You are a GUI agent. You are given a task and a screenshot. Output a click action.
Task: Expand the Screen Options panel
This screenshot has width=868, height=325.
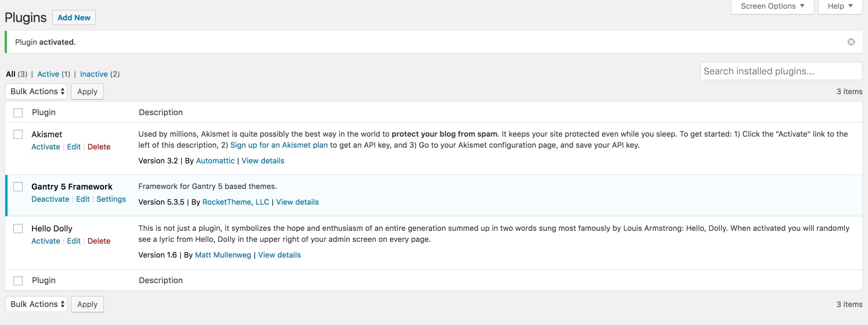coord(772,6)
